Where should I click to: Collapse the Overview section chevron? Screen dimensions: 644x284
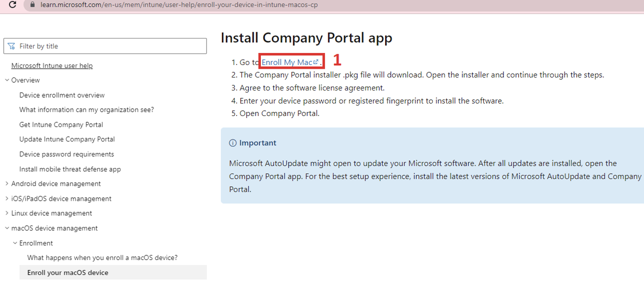click(x=7, y=80)
